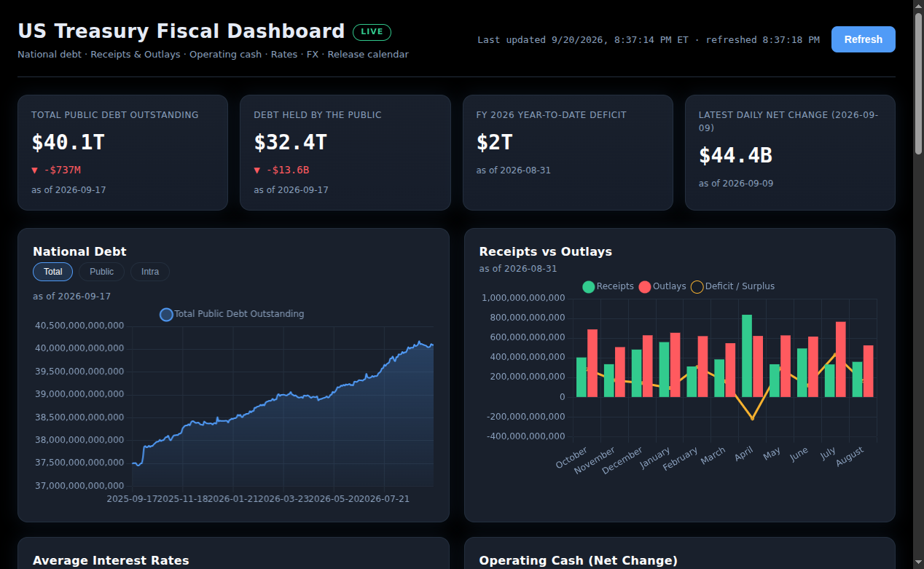
Task: Click the August x-axis label
Action: 849,458
